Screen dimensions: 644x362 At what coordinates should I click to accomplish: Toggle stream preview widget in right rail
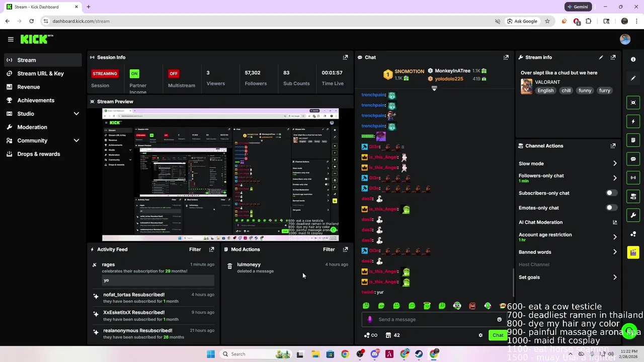[633, 103]
